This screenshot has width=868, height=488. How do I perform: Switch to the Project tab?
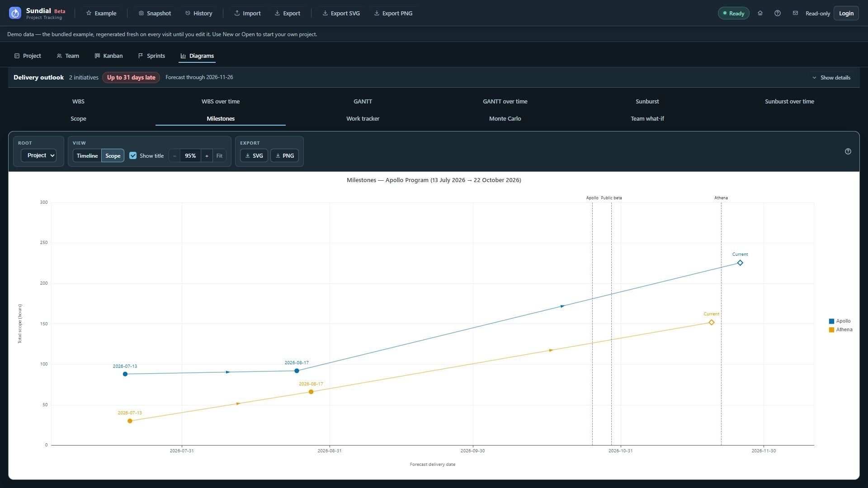click(28, 56)
